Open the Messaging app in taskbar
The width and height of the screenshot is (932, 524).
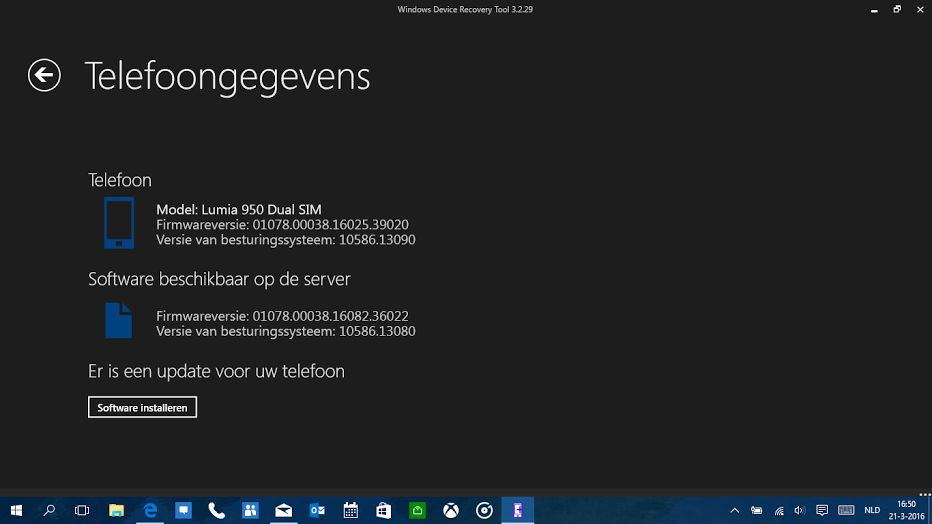coord(184,510)
